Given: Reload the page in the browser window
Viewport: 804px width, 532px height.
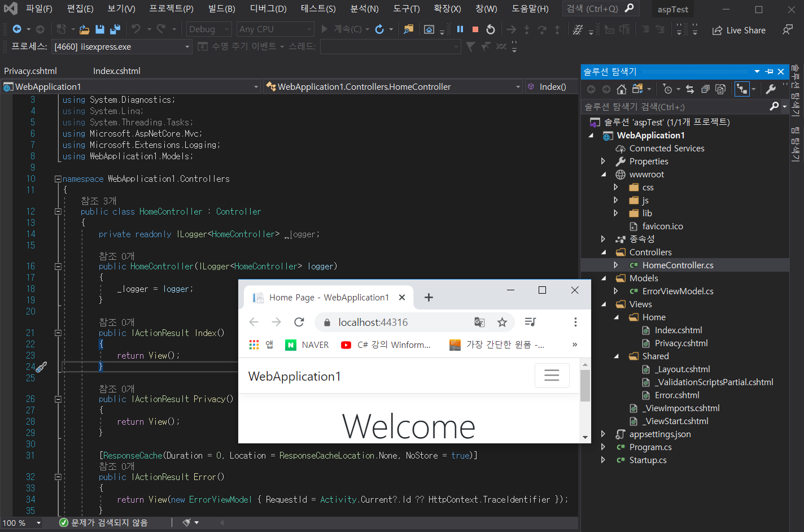Looking at the screenshot, I should coord(299,322).
